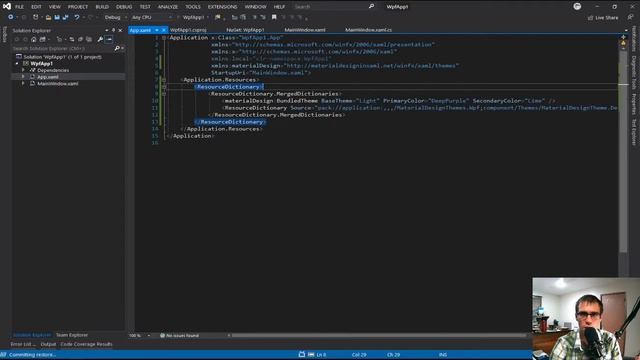640x360 pixels.
Task: Click the Live Share button
Action: (603, 18)
